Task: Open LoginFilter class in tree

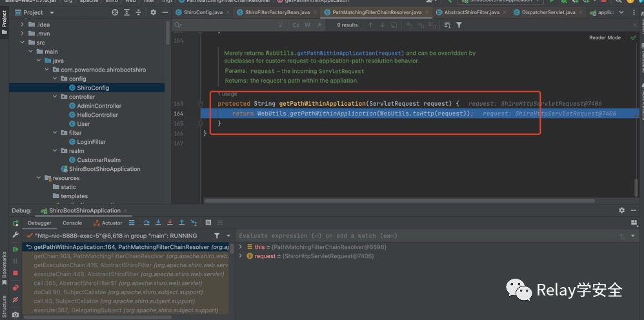Action: point(88,142)
